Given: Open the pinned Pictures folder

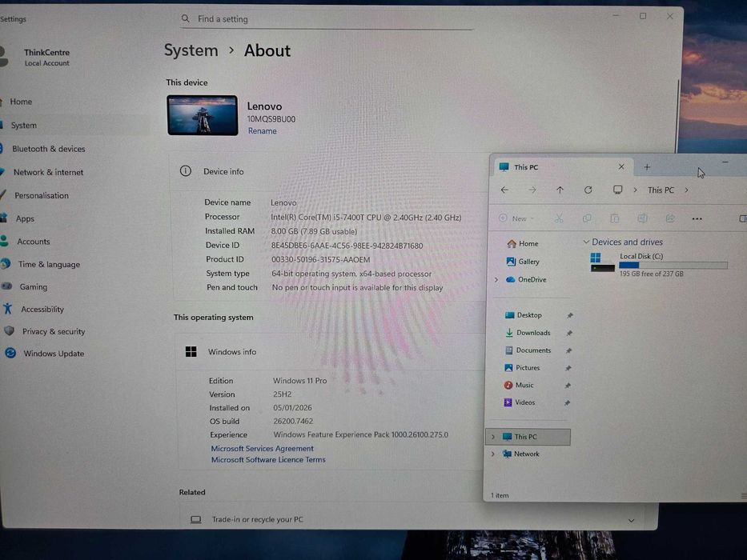Looking at the screenshot, I should (522, 368).
